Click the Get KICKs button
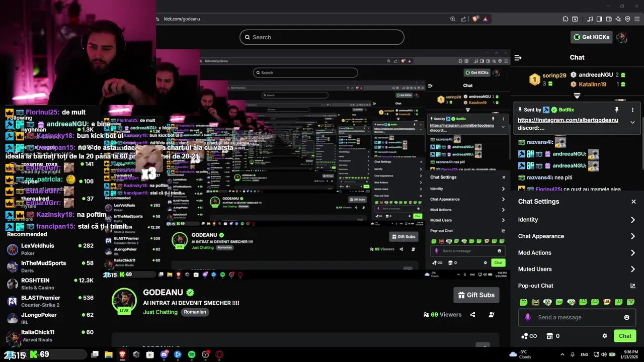 click(592, 37)
